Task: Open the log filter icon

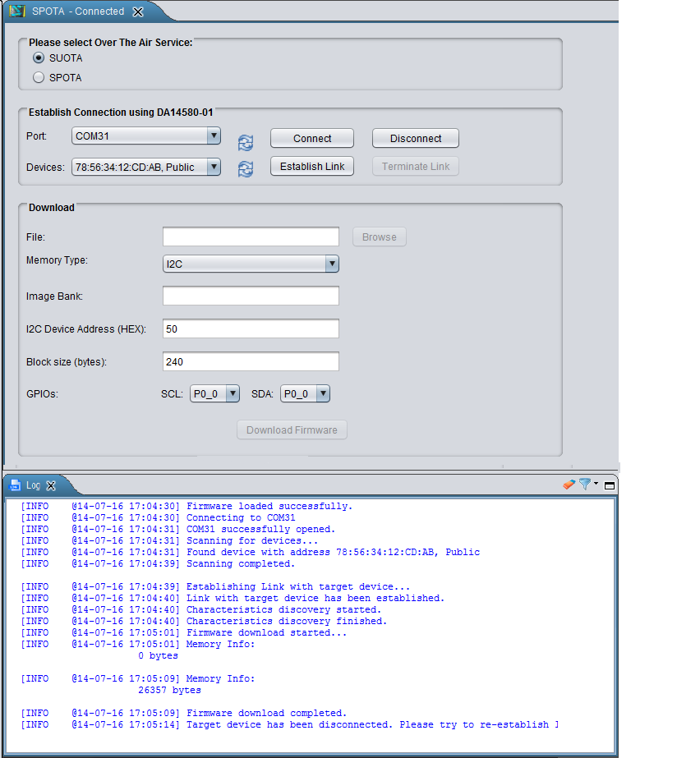Action: pyautogui.click(x=585, y=484)
